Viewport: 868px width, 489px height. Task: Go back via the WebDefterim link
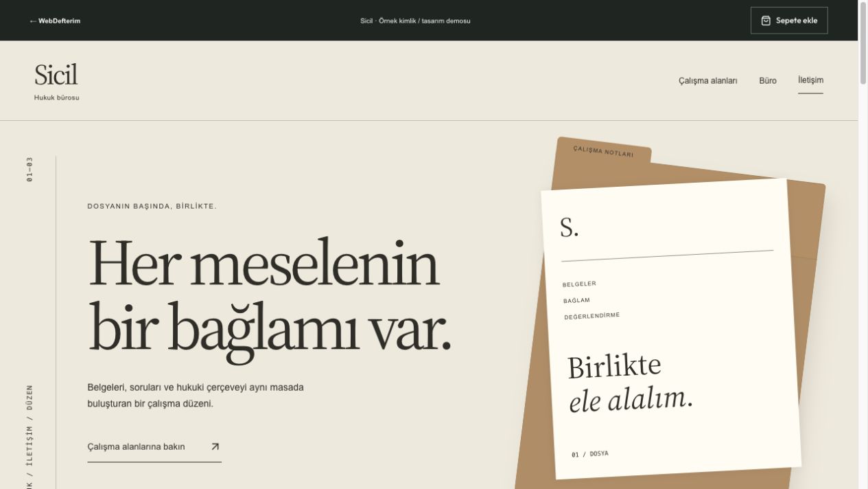(x=55, y=21)
